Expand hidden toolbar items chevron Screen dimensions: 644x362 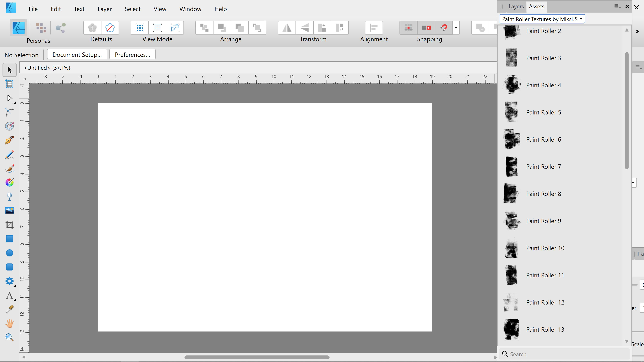pyautogui.click(x=637, y=32)
